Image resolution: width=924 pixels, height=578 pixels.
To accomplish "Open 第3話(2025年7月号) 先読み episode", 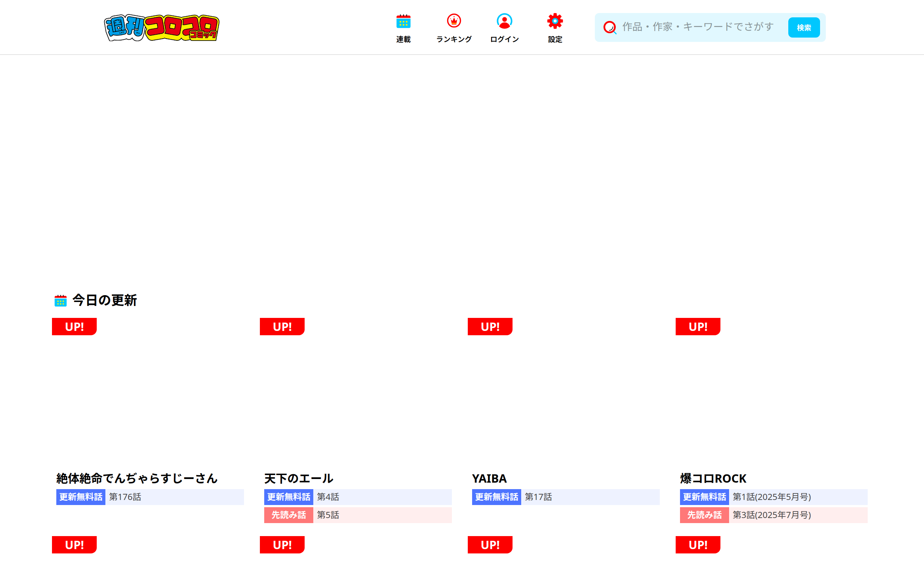I will pos(773,515).
